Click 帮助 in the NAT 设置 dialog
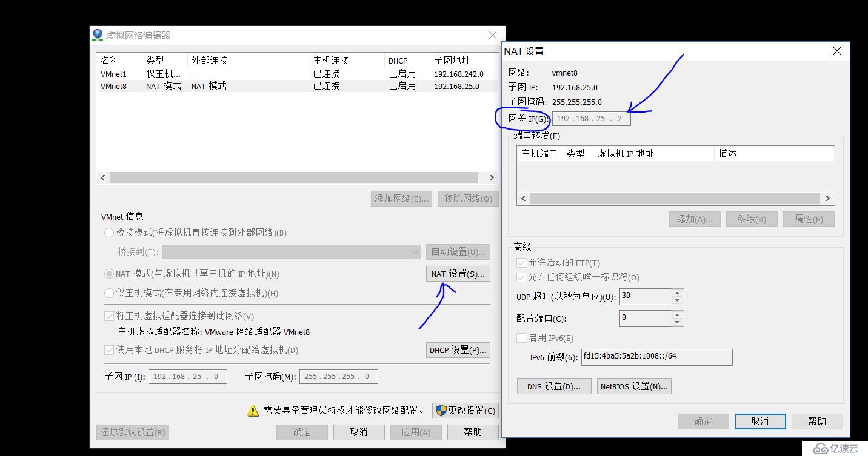Image resolution: width=868 pixels, height=456 pixels. pyautogui.click(x=817, y=421)
